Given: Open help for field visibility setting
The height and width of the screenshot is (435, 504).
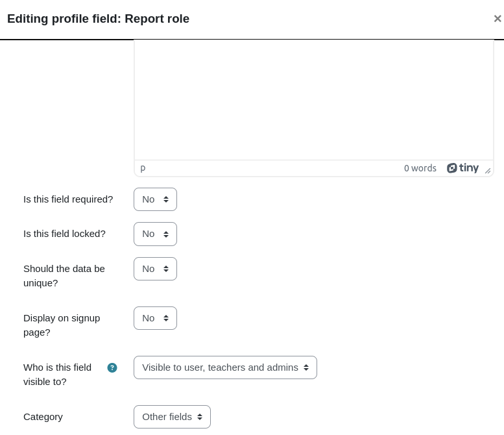Looking at the screenshot, I should click(x=112, y=367).
